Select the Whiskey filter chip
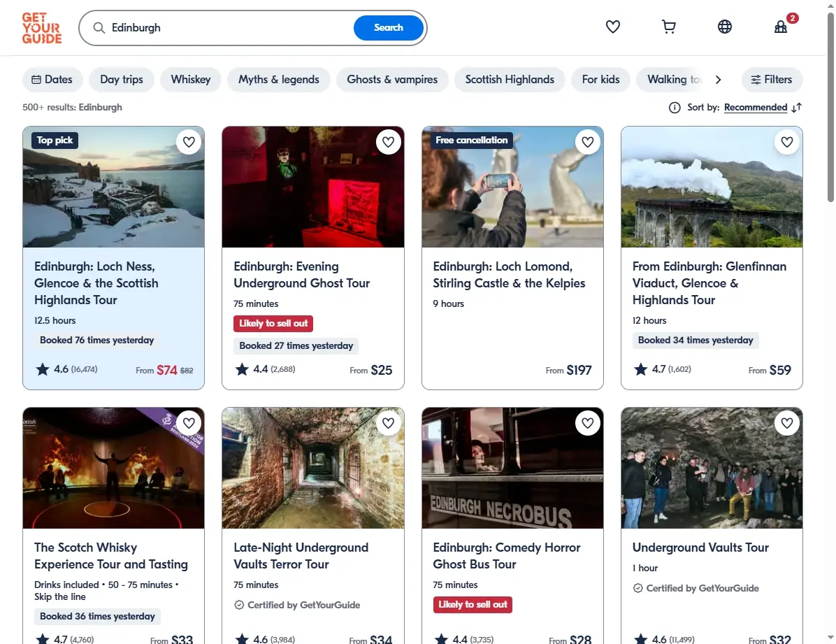The image size is (836, 644). click(191, 80)
